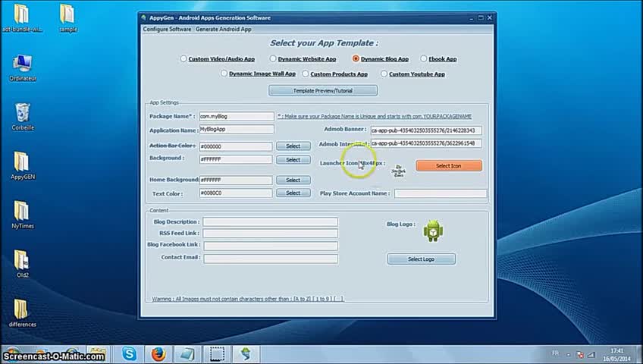
Task: Open the adt-bundle folder on desktop
Action: 22,18
